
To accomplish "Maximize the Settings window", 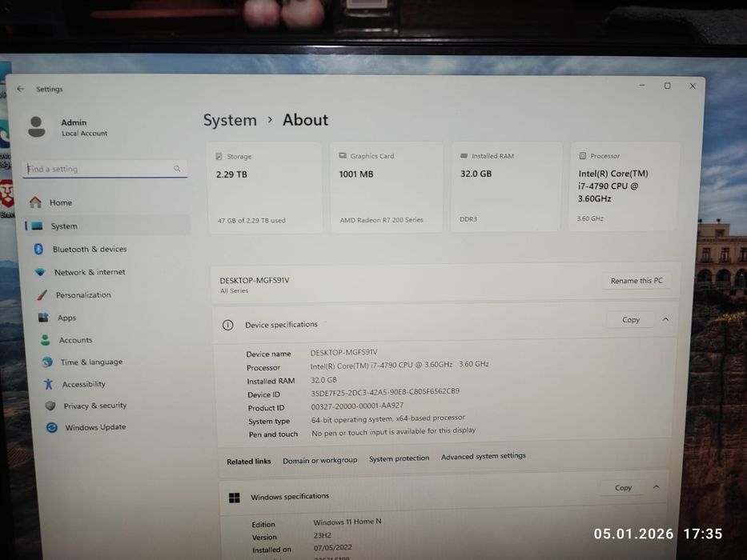I will (668, 86).
